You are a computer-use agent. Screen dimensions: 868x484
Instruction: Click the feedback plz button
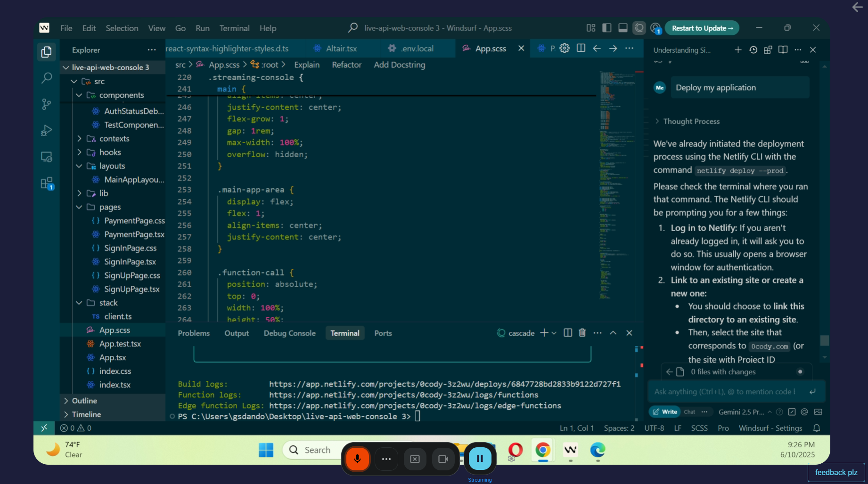[x=836, y=472]
